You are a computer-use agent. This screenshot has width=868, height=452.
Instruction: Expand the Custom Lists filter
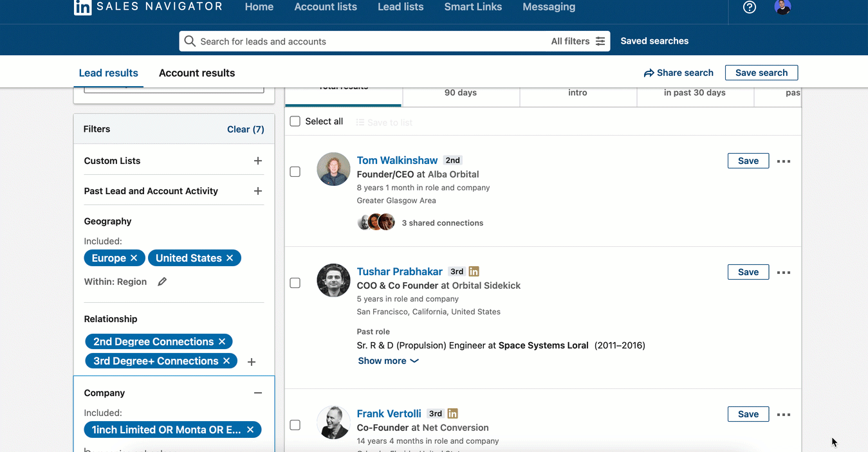coord(258,161)
